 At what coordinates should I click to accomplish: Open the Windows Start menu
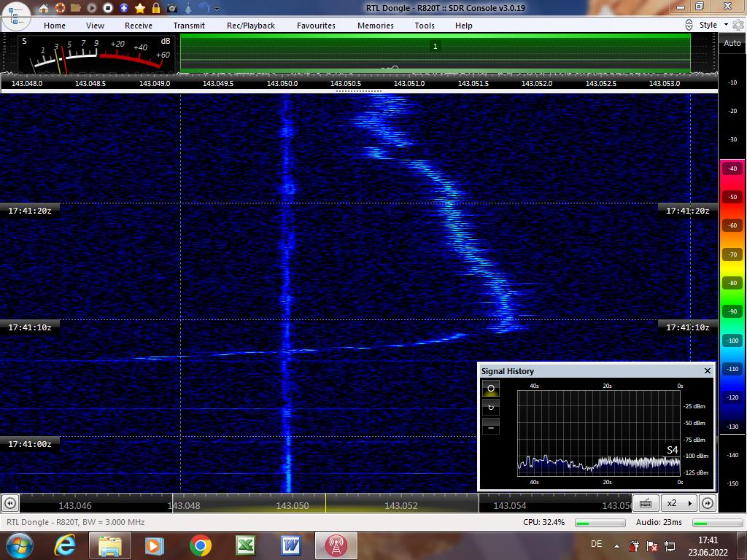click(x=20, y=545)
